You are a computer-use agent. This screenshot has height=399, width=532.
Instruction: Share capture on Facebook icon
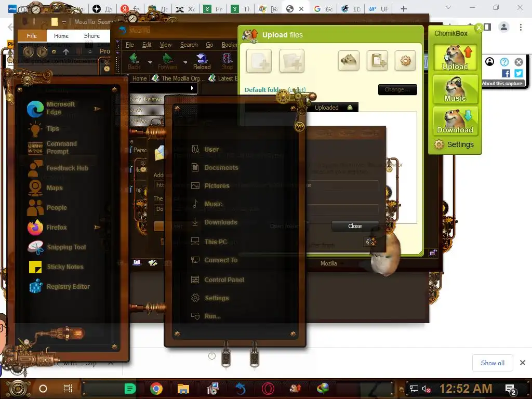pos(506,73)
